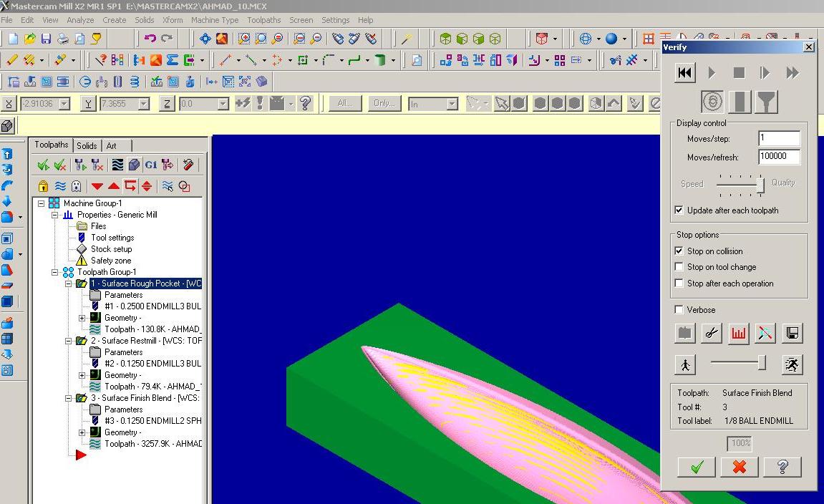824x504 pixels.
Task: Click the Post G1 icon
Action: tap(151, 165)
